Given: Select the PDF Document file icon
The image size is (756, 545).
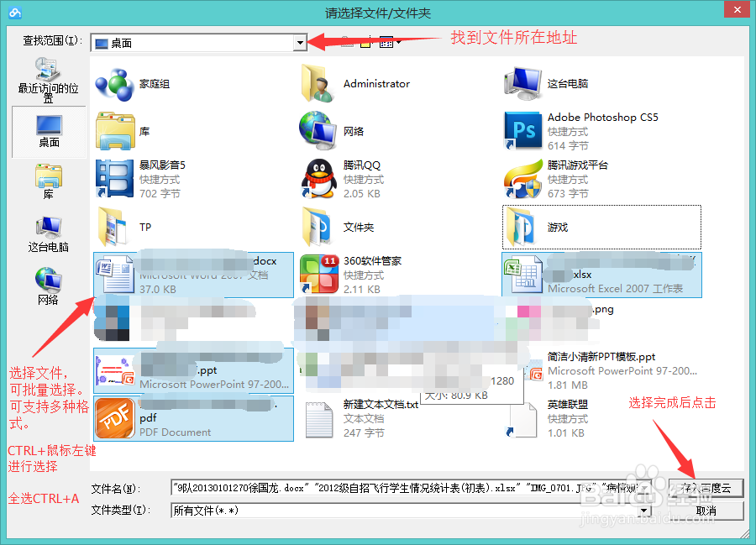Looking at the screenshot, I should pyautogui.click(x=114, y=419).
